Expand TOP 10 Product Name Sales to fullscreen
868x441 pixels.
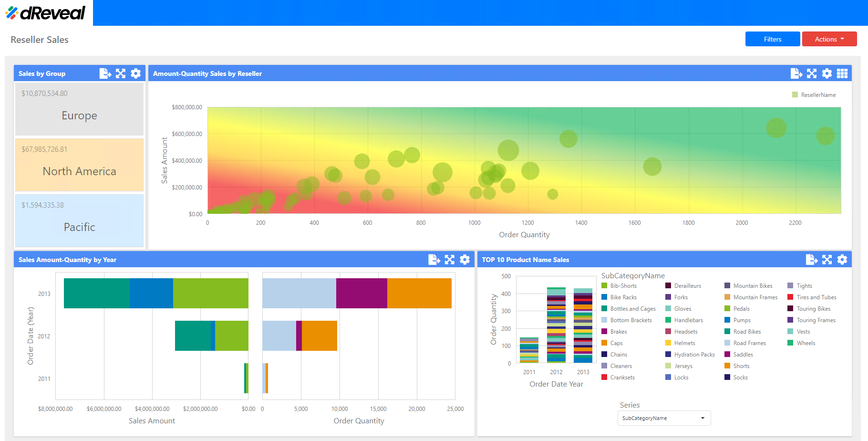827,259
